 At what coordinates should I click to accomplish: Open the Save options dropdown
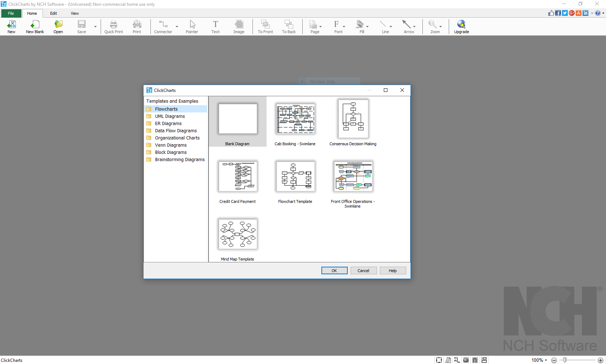tap(95, 26)
